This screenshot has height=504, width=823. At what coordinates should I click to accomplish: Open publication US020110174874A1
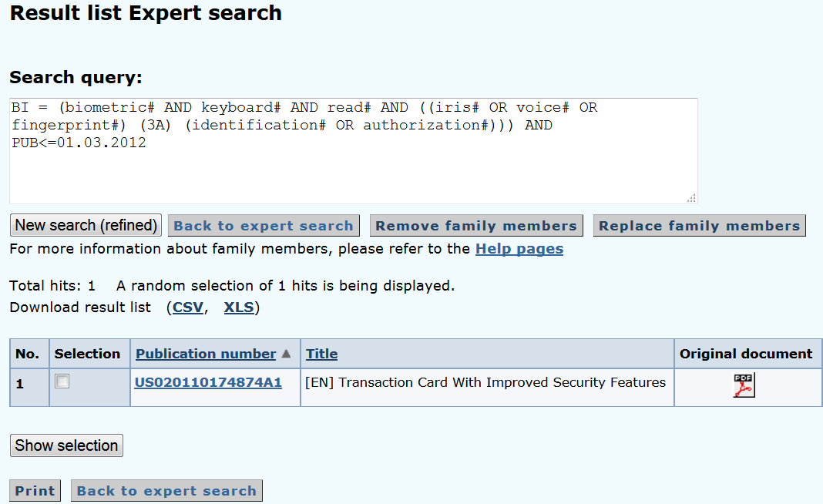208,382
